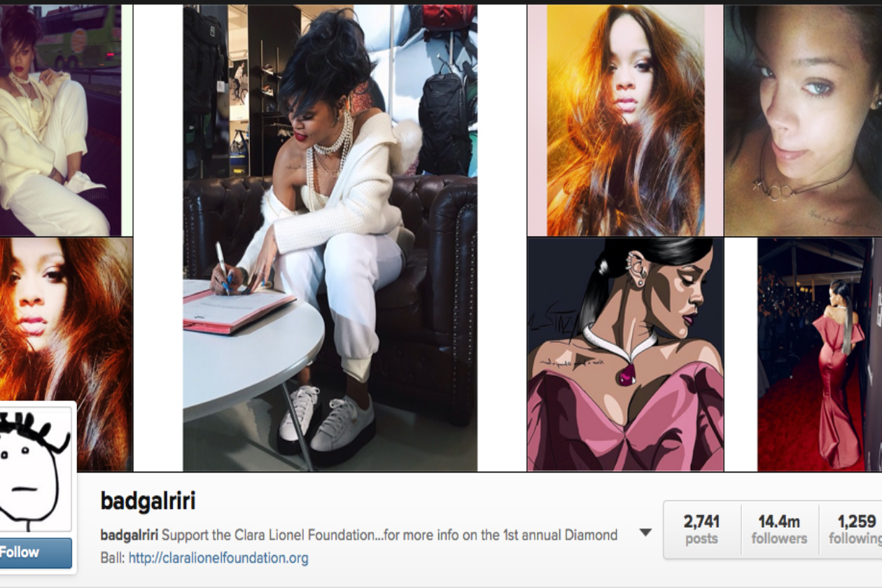Click the following label text

click(x=855, y=538)
